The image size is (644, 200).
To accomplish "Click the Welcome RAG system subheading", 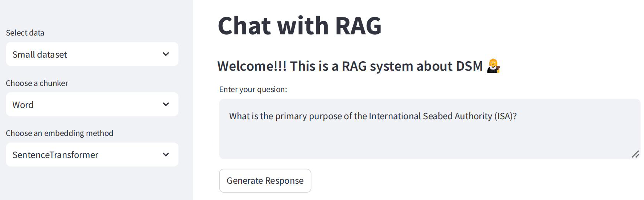I will (350, 66).
